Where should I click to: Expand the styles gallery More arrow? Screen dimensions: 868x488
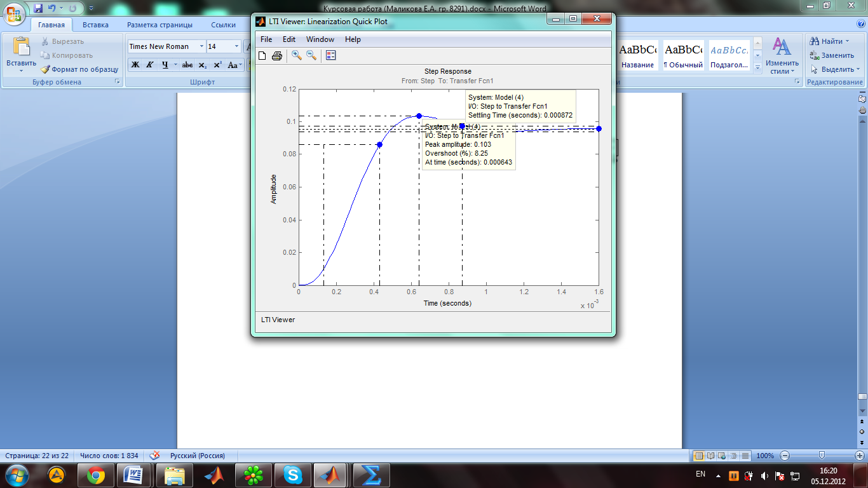pos(757,67)
